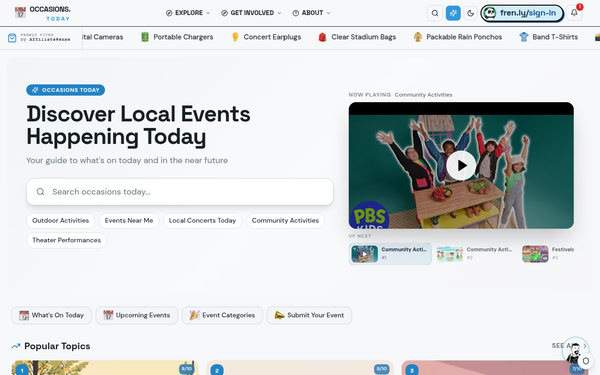
Task: Select the Events Near Me chip
Action: point(129,221)
